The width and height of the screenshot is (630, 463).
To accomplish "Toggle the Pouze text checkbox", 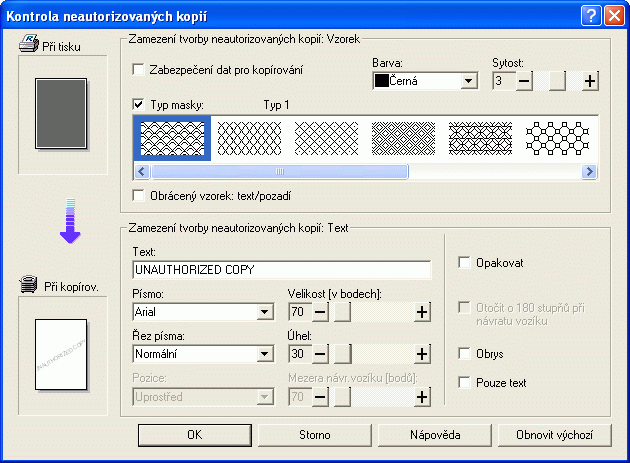I will (464, 382).
